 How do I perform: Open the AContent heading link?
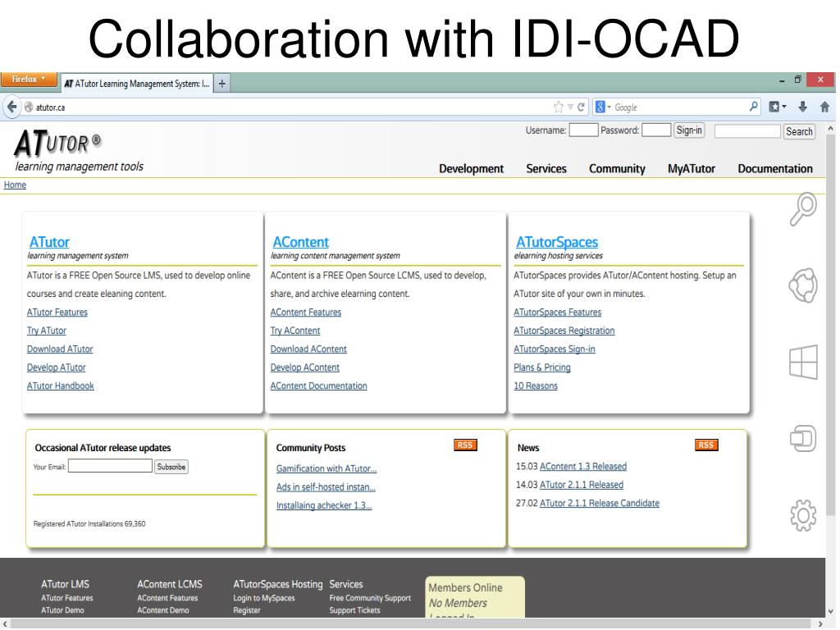(x=300, y=242)
